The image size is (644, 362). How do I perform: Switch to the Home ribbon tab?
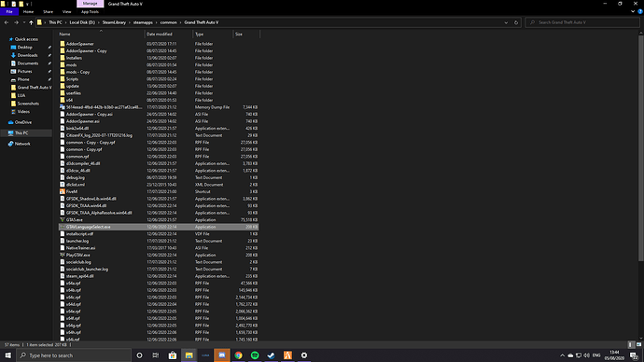(x=28, y=12)
